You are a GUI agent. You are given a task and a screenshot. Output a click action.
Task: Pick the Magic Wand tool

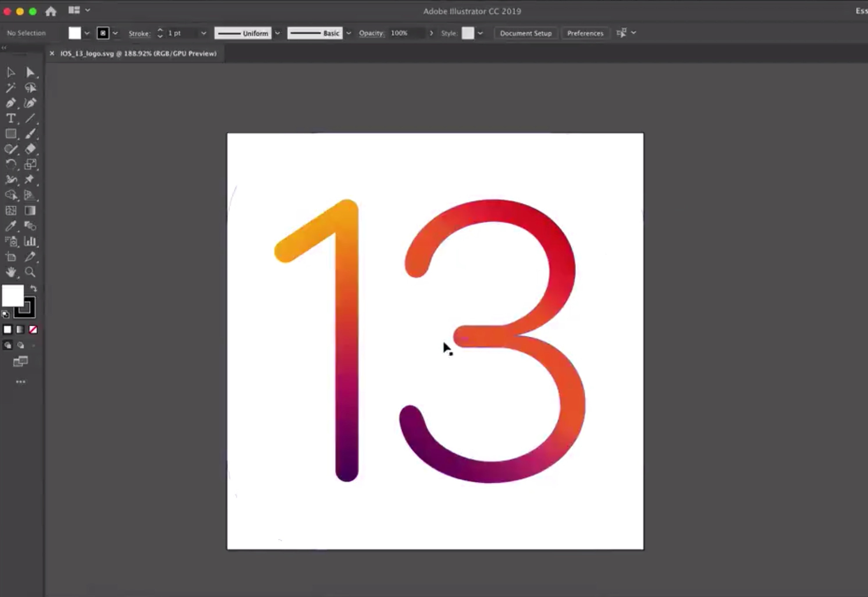[10, 88]
